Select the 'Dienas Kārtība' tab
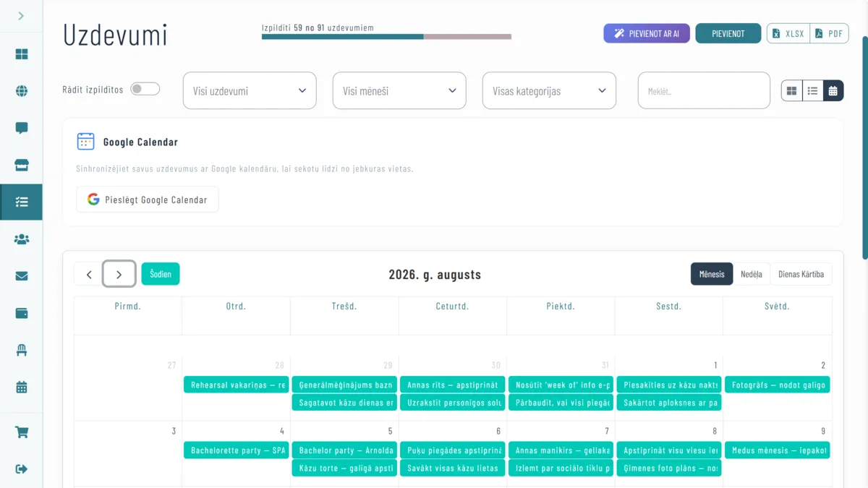Image resolution: width=868 pixels, height=488 pixels. pyautogui.click(x=801, y=274)
